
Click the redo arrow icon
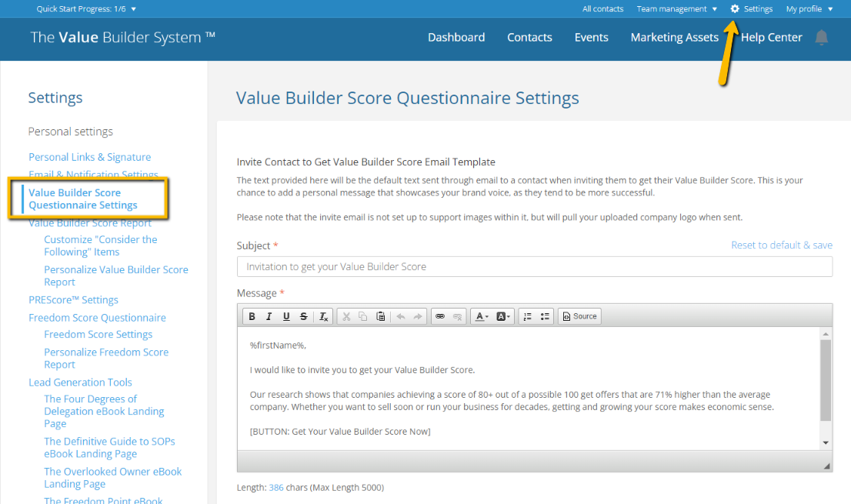click(x=417, y=316)
